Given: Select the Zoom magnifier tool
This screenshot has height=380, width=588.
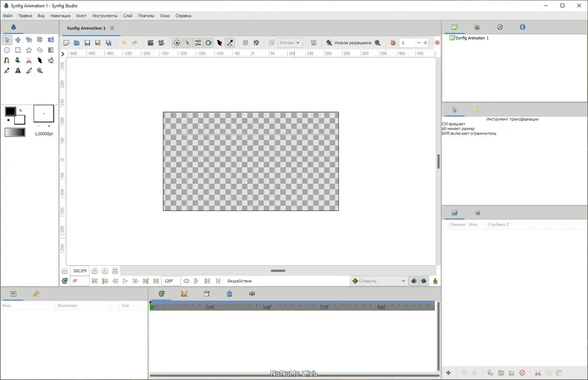Looking at the screenshot, I should [x=40, y=71].
